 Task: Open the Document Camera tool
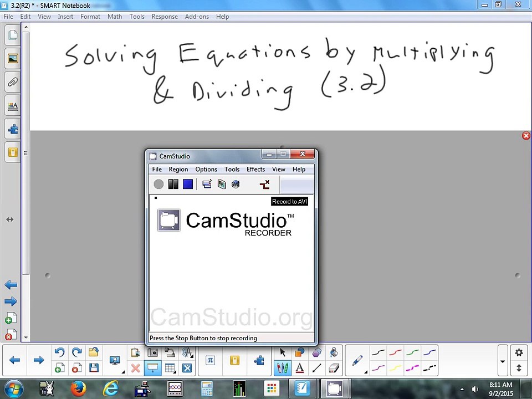(x=170, y=352)
